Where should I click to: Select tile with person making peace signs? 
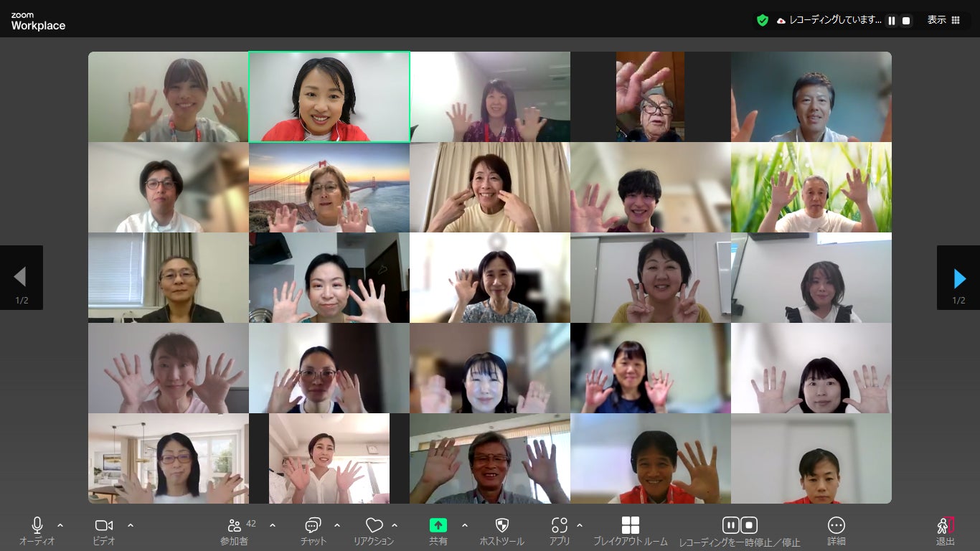pyautogui.click(x=651, y=278)
